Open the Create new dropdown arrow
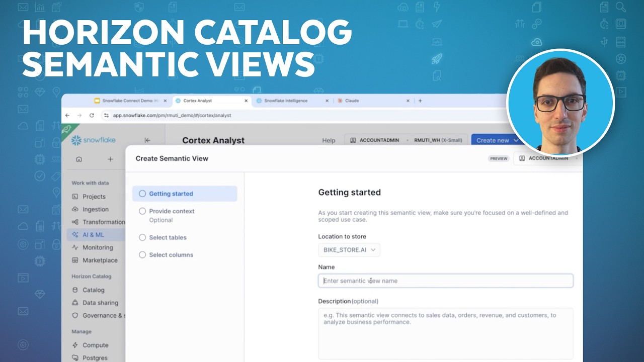Screen dimensions: 644x362 [516, 140]
